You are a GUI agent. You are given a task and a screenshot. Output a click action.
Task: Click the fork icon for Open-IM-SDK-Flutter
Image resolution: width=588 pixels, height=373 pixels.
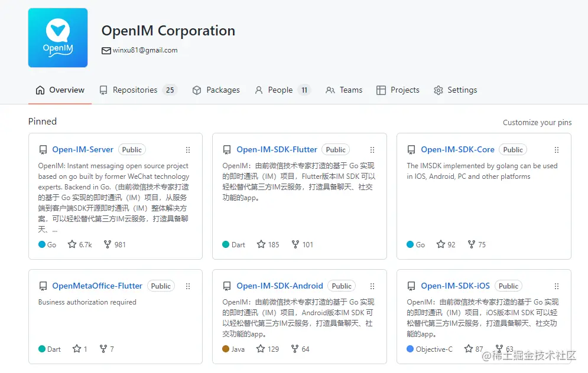click(x=295, y=244)
